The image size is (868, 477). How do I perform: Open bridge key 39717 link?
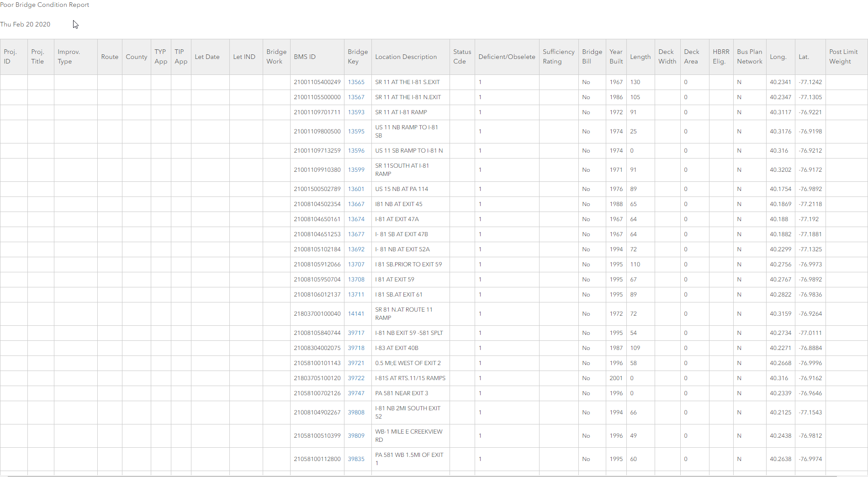pos(356,333)
